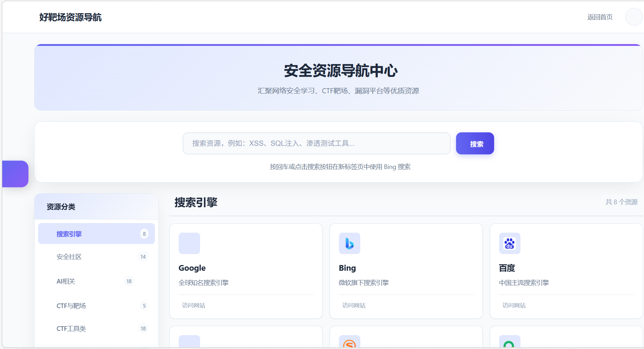Select 安全社区 category in sidebar
Viewport: 644px width, 349px height.
96,257
